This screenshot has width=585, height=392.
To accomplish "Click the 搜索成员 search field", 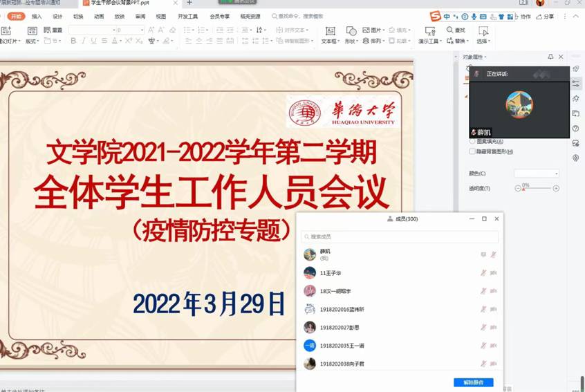I will pos(400,236).
